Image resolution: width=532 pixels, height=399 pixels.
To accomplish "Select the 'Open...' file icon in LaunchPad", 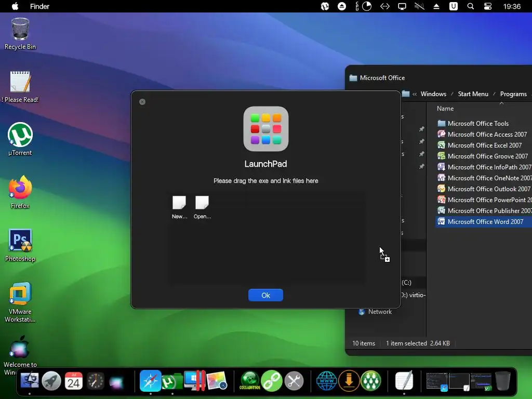I will [x=202, y=207].
